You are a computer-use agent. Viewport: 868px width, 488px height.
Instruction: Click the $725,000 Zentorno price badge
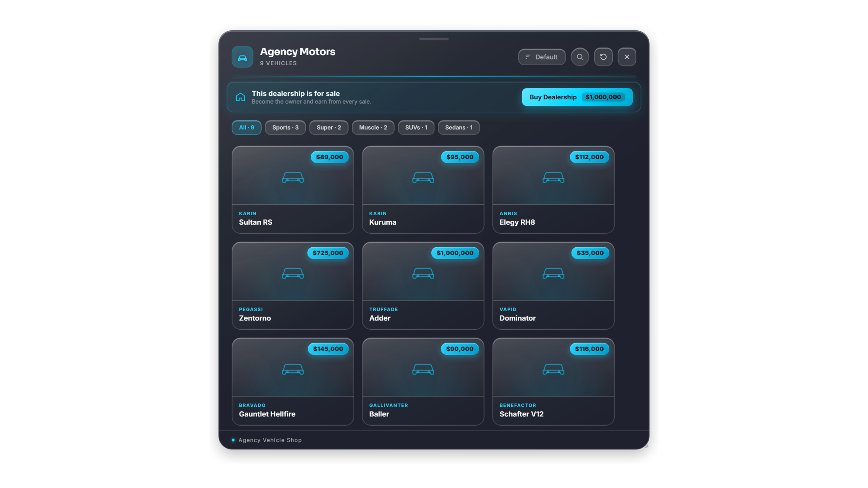tap(328, 253)
